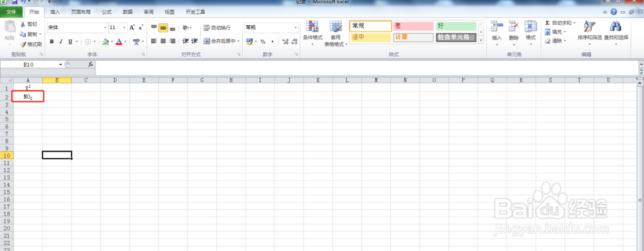Open the number format dropdown (常规)
The width and height of the screenshot is (644, 251).
pos(296,28)
